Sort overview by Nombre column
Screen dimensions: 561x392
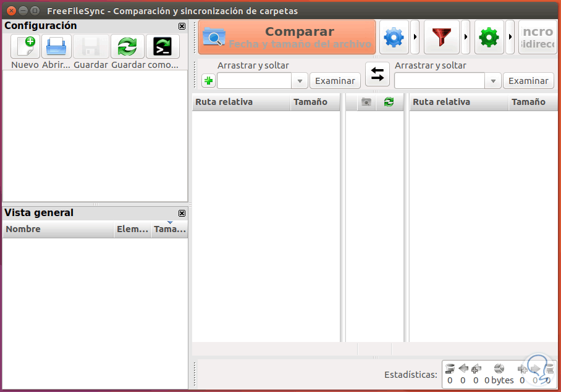[58, 229]
